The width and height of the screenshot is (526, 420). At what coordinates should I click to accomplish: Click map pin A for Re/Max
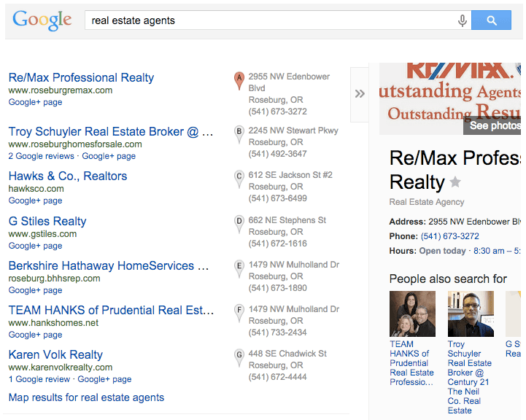pyautogui.click(x=239, y=81)
